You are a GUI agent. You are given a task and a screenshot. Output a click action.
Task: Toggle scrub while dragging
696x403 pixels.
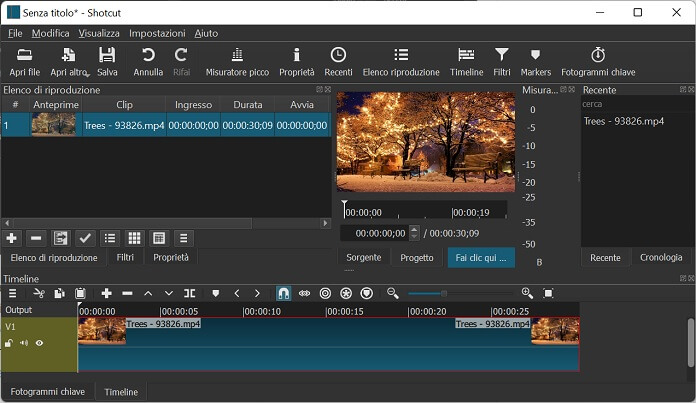pos(304,293)
